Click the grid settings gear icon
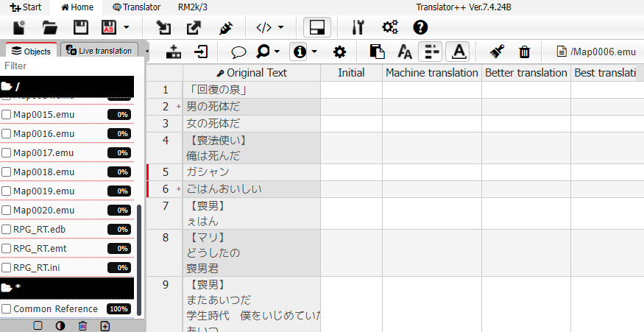 point(339,52)
